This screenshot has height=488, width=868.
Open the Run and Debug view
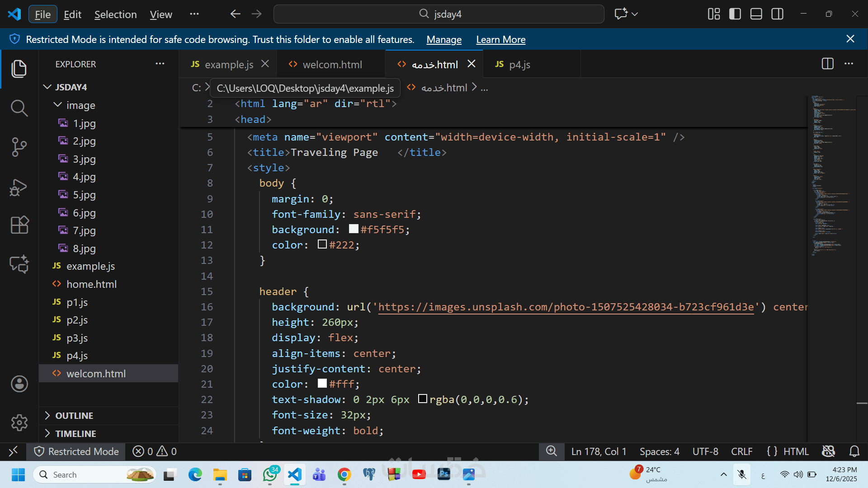19,187
